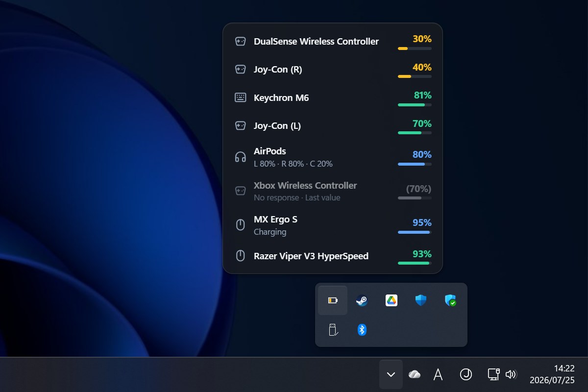Click the Xbox Wireless Controller gamepad icon
The width and height of the screenshot is (588, 392).
pos(240,191)
